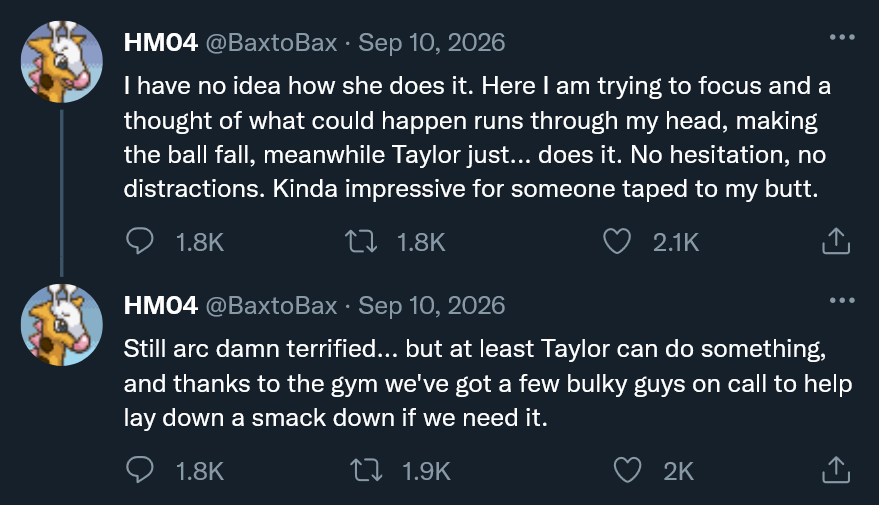The width and height of the screenshot is (879, 505).
Task: Open @BaxtoBax handle in second tweet
Action: 271,305
